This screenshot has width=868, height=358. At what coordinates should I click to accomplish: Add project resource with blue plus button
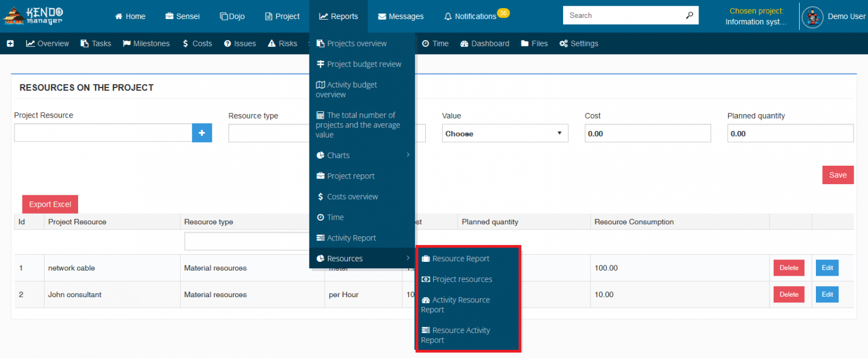(x=202, y=133)
